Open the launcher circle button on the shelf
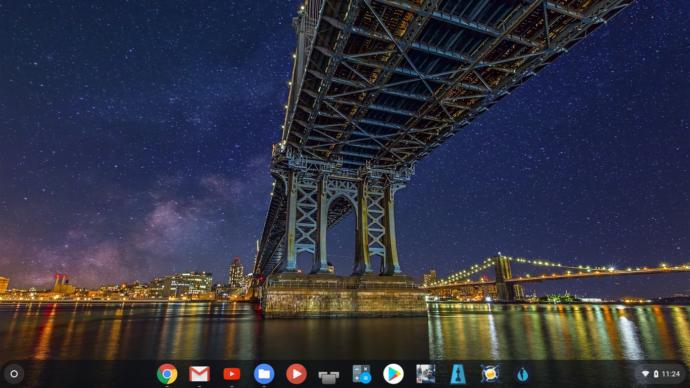 tap(14, 374)
